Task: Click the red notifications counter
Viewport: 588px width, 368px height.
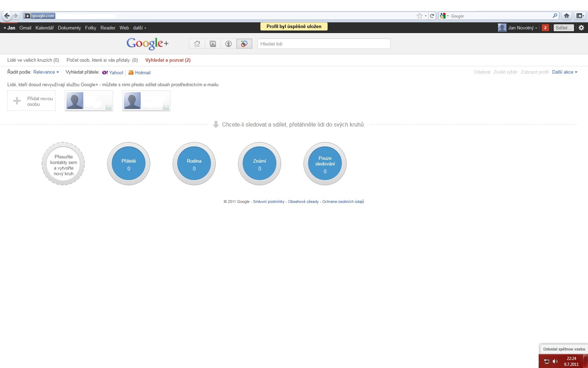Action: click(x=545, y=28)
